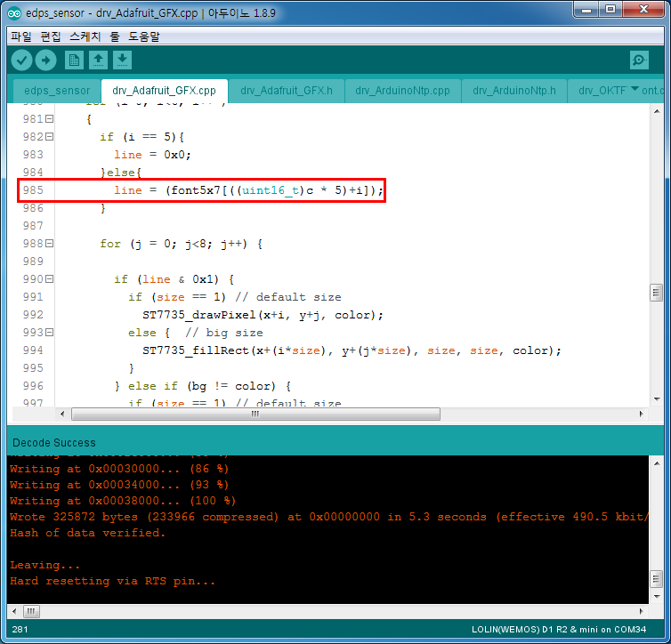Click 'Hard resetting via RTS pin...' line

pyautogui.click(x=112, y=581)
